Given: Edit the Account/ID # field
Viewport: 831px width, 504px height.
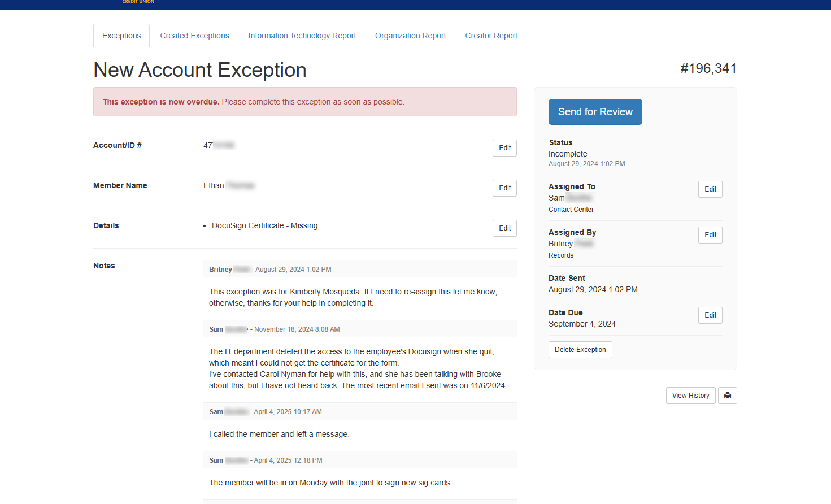Looking at the screenshot, I should 504,148.
